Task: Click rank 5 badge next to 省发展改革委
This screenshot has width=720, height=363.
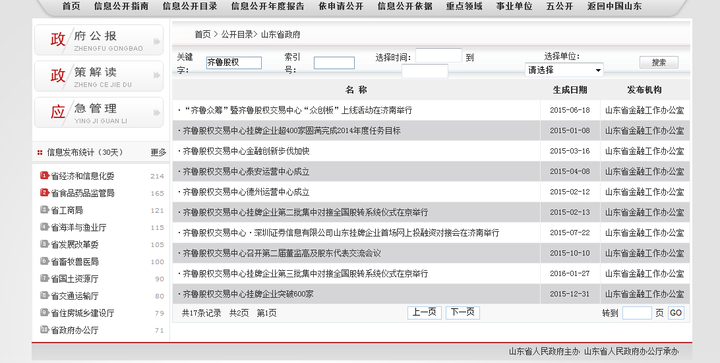Action: tap(44, 244)
